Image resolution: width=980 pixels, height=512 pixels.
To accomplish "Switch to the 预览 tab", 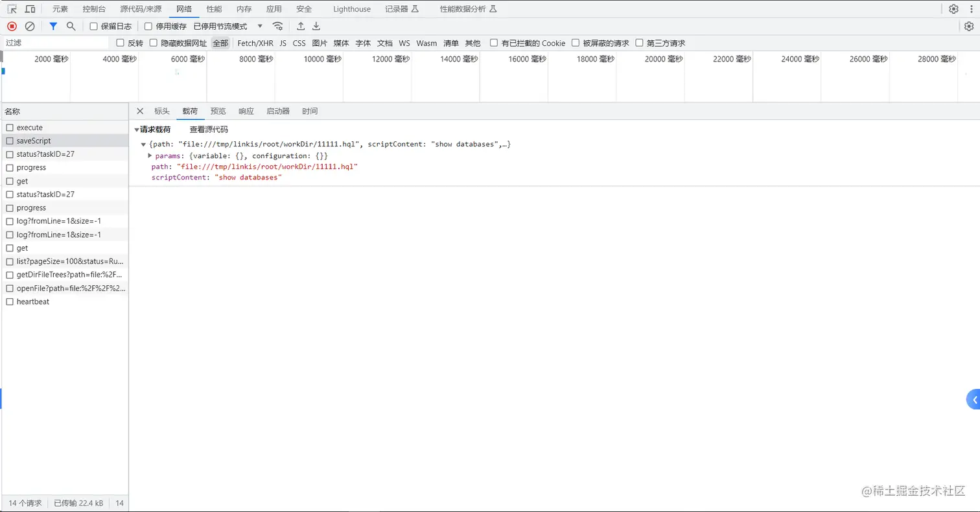I will tap(218, 111).
